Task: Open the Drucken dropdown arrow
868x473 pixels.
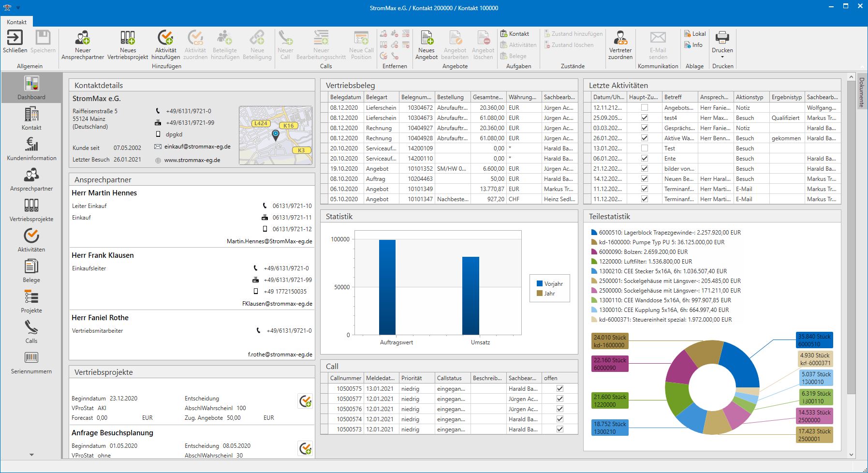Action: point(722,57)
